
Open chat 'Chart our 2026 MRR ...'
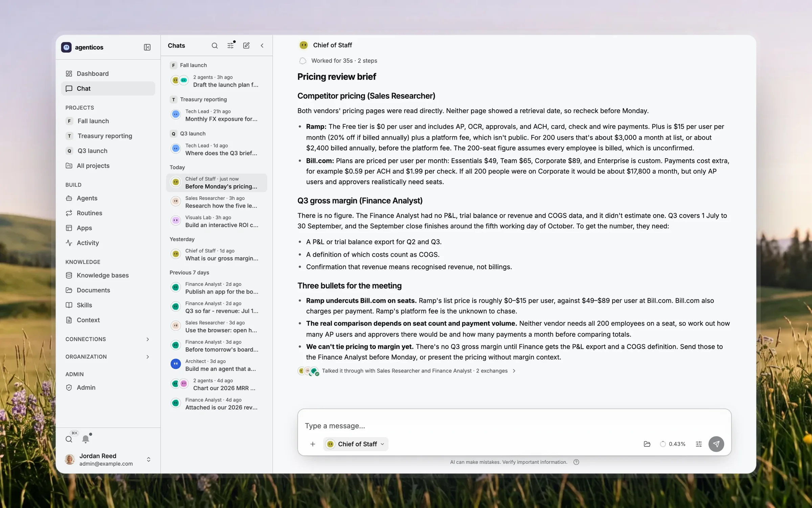coord(217,384)
